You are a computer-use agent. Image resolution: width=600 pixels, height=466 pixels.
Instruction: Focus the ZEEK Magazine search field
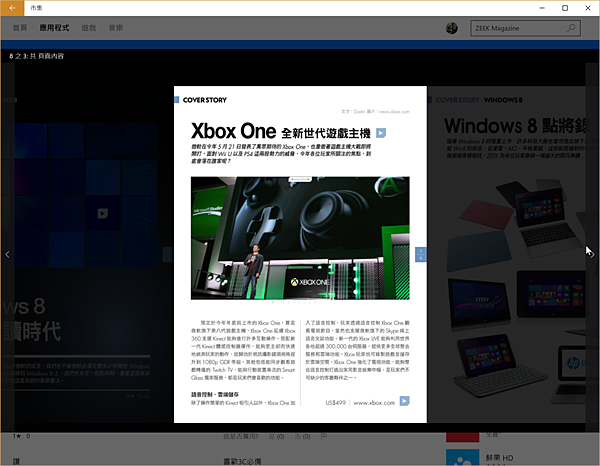coord(525,28)
